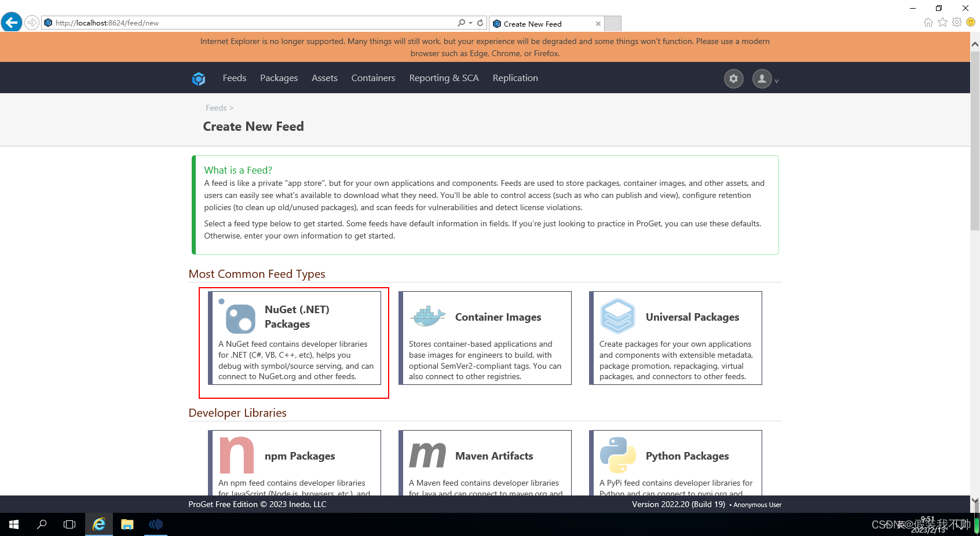Choose Container Images feed type
This screenshot has height=536, width=980.
485,338
